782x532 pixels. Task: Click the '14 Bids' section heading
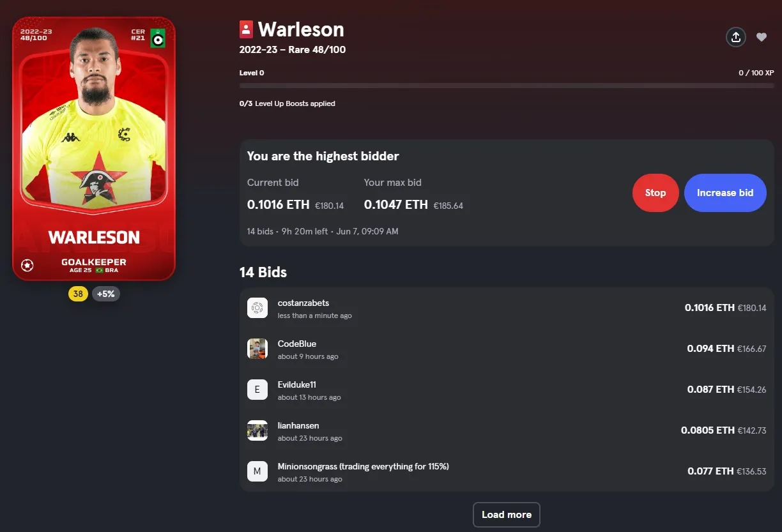pos(263,272)
